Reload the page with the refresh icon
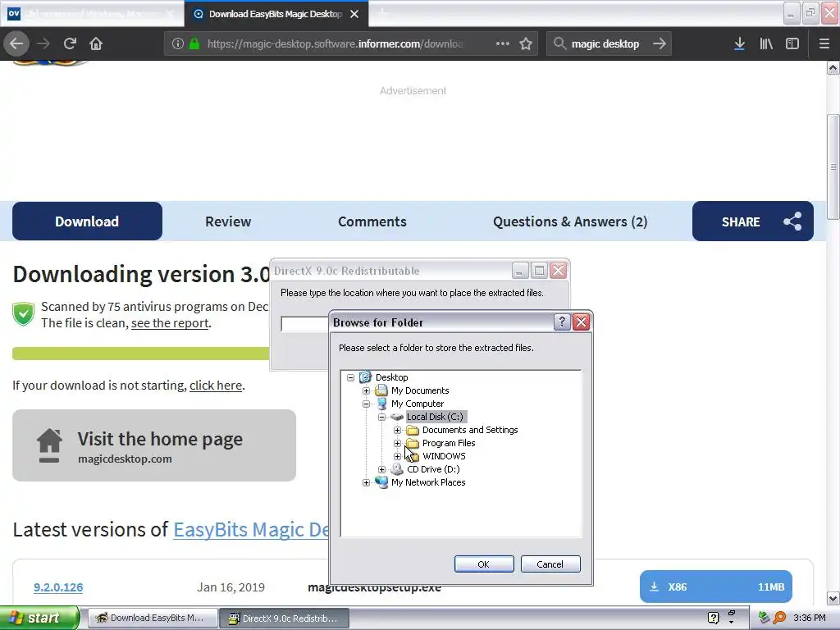This screenshot has height=630, width=840. tap(70, 43)
